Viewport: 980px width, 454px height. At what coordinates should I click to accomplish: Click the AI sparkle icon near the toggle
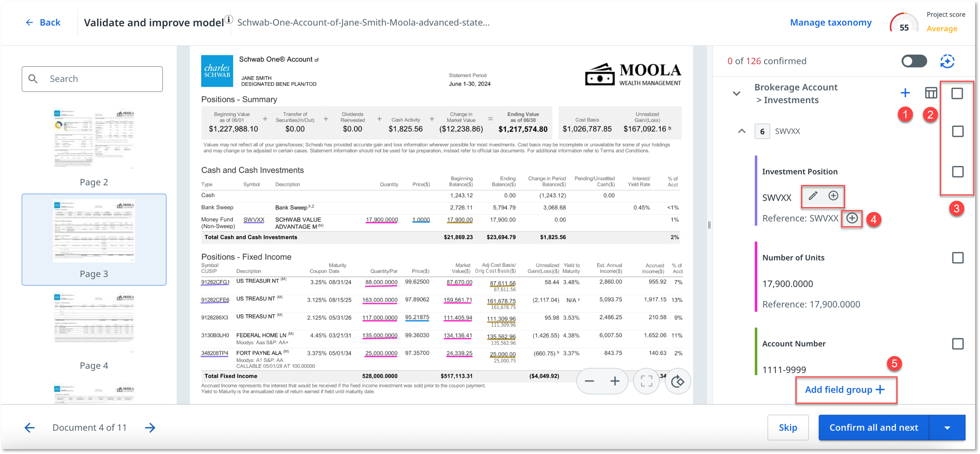coord(947,61)
